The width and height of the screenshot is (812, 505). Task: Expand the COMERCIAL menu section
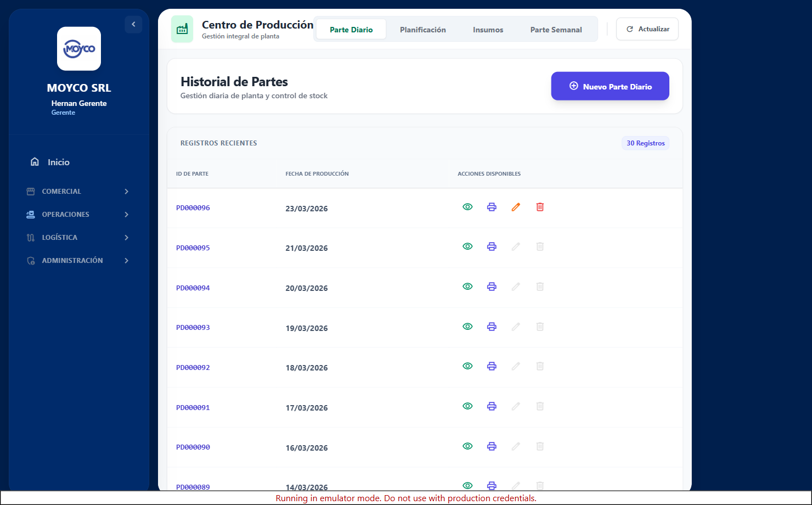[79, 192]
